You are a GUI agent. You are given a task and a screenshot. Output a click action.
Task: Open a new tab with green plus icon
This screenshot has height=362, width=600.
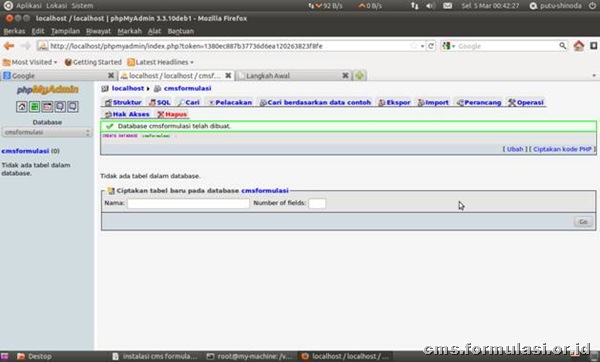tap(359, 76)
